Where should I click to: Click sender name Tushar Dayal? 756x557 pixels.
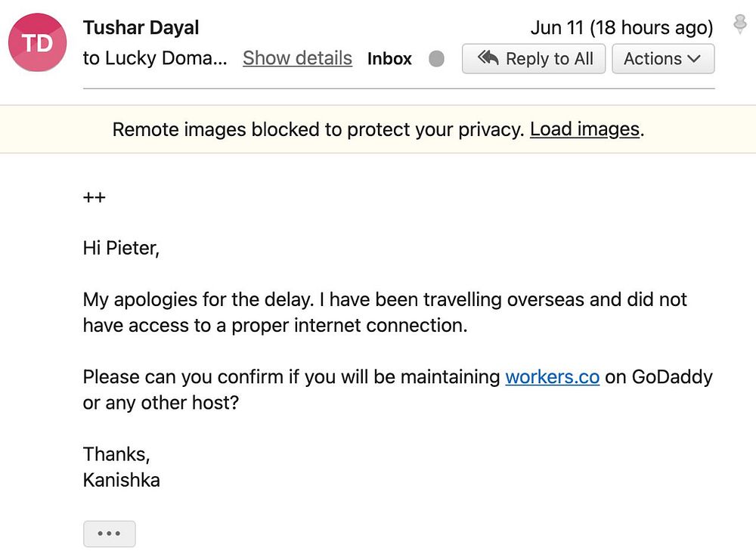141,28
